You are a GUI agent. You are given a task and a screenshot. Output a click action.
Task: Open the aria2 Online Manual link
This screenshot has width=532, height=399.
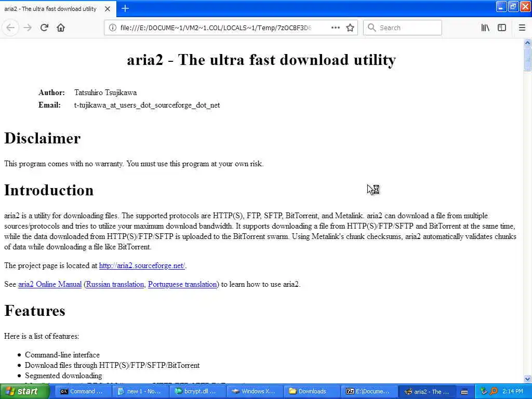[50, 284]
